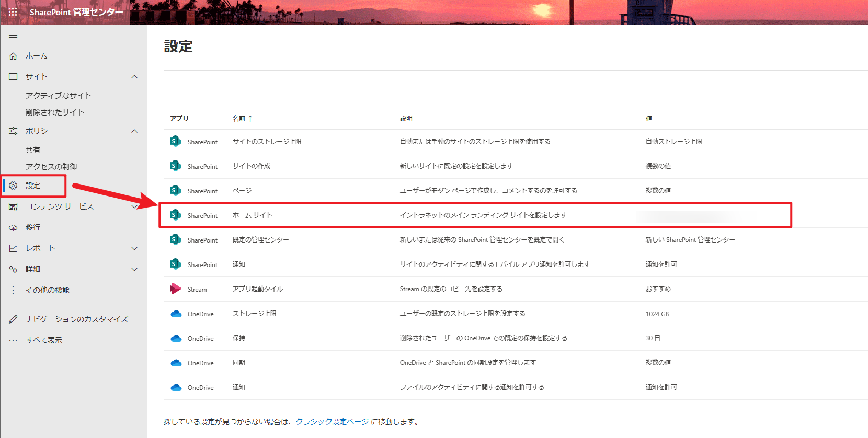Select 設定 in the sidebar
The height and width of the screenshot is (438, 868).
click(x=33, y=186)
